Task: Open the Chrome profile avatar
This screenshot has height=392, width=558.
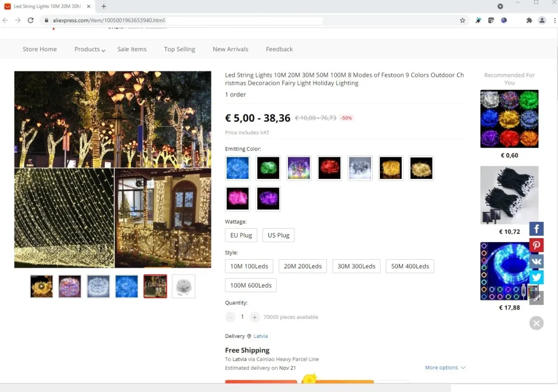Action: pos(542,20)
